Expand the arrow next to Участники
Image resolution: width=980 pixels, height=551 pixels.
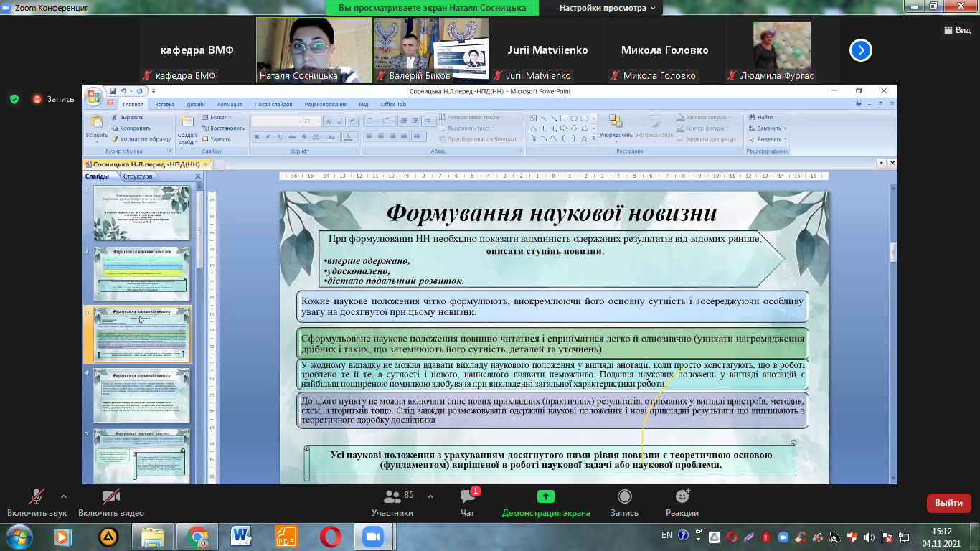(430, 496)
